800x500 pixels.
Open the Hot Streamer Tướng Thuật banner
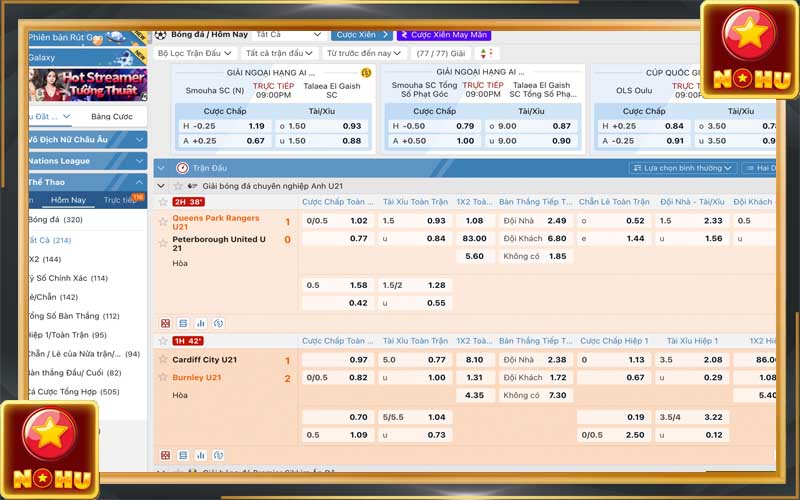click(88, 84)
